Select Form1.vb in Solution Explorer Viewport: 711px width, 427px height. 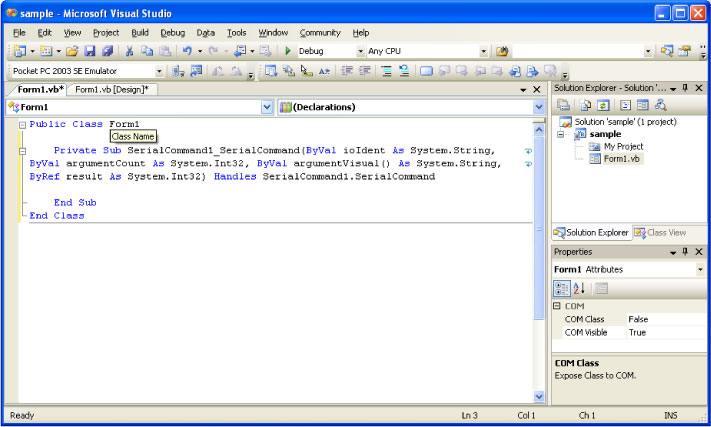pyautogui.click(x=621, y=159)
